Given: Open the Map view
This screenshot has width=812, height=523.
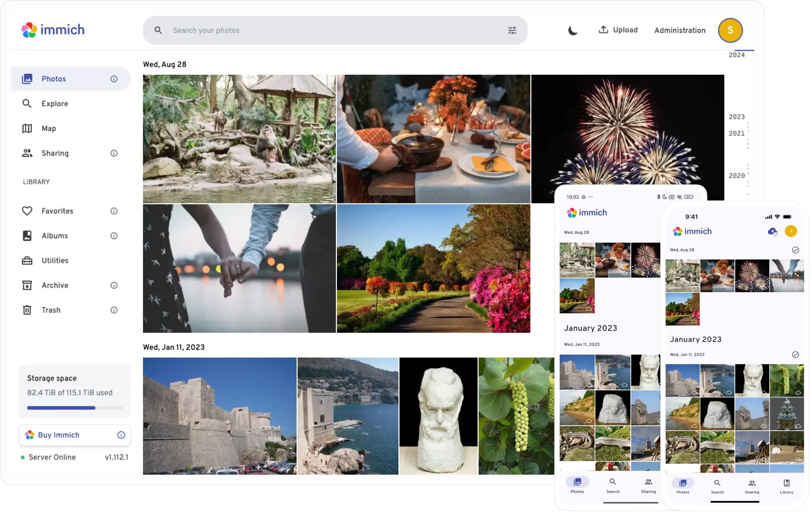Looking at the screenshot, I should point(49,128).
